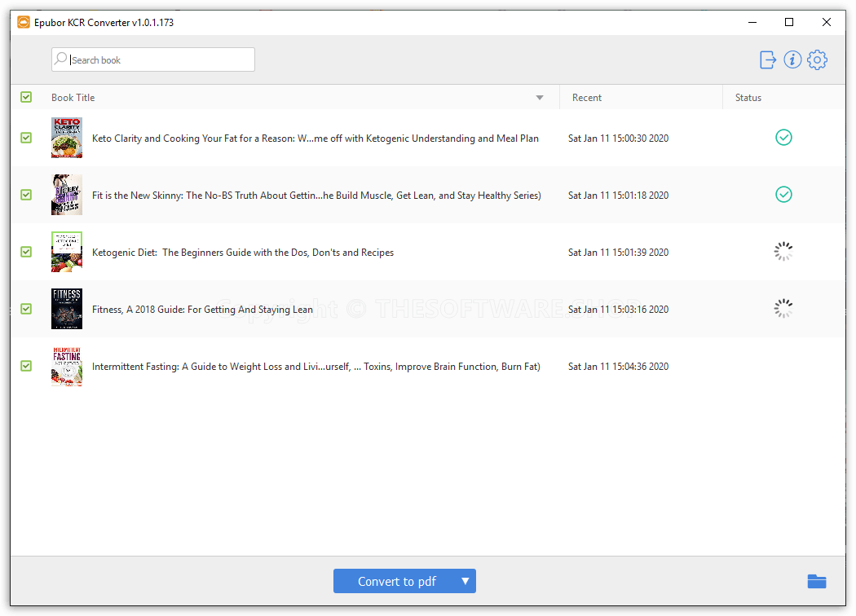The width and height of the screenshot is (856, 616).
Task: Expand the output format dropdown arrow
Action: pos(466,581)
